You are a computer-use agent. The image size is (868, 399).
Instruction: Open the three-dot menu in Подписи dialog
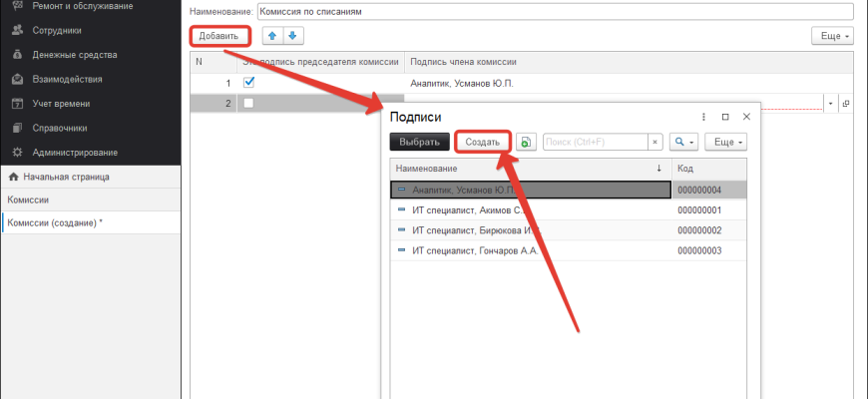pyautogui.click(x=704, y=117)
